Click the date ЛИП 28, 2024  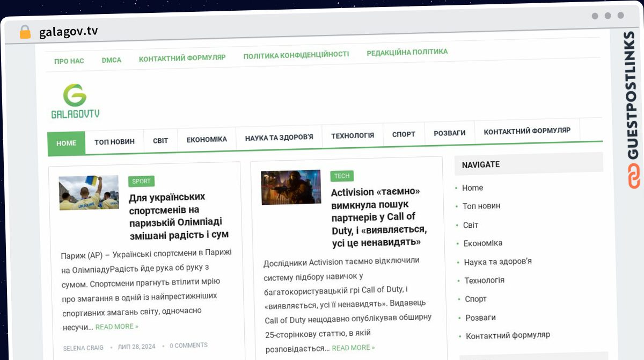click(136, 347)
